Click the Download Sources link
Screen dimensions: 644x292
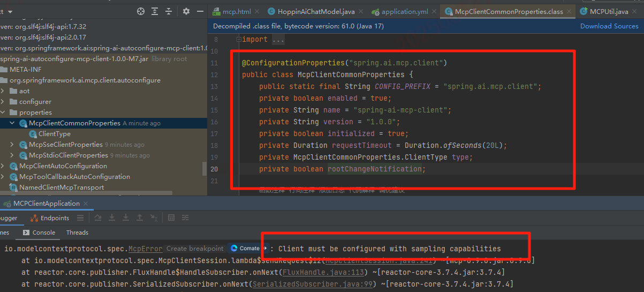pos(609,26)
